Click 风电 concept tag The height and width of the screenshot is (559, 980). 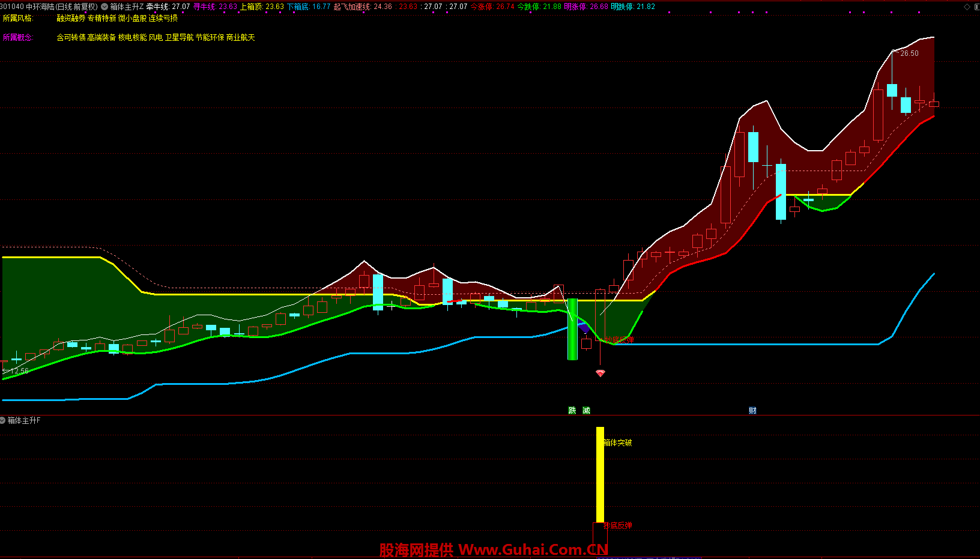coord(156,37)
